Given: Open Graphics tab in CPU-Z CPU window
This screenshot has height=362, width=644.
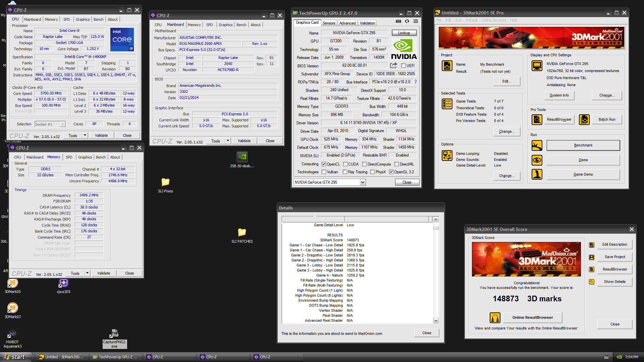Looking at the screenshot, I should tap(83, 19).
